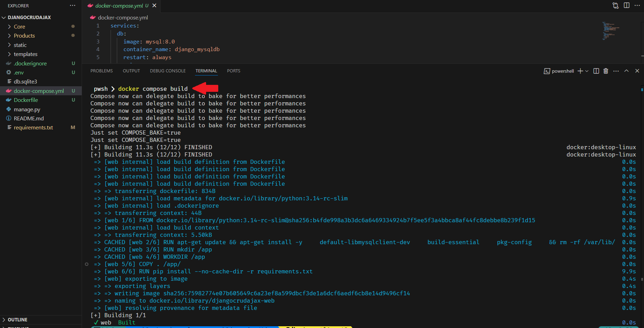
Task: Open changes compare icon in editor toolbar
Action: [616, 6]
